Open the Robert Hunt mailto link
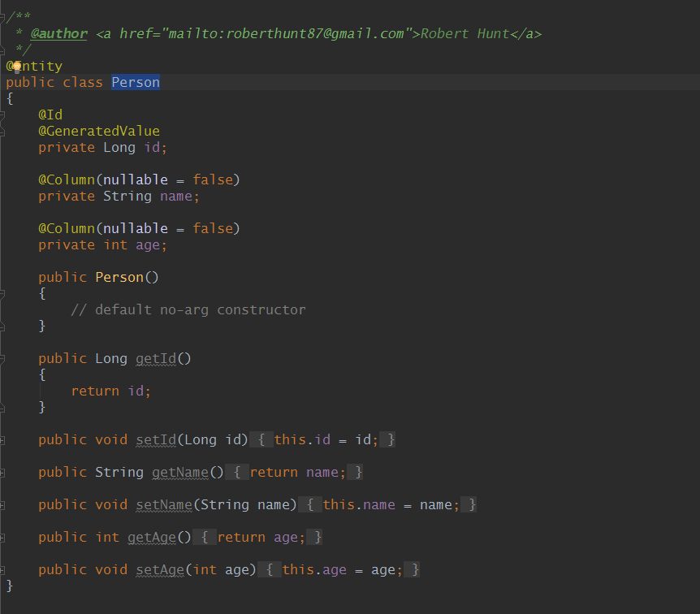700x614 pixels. pyautogui.click(x=465, y=33)
